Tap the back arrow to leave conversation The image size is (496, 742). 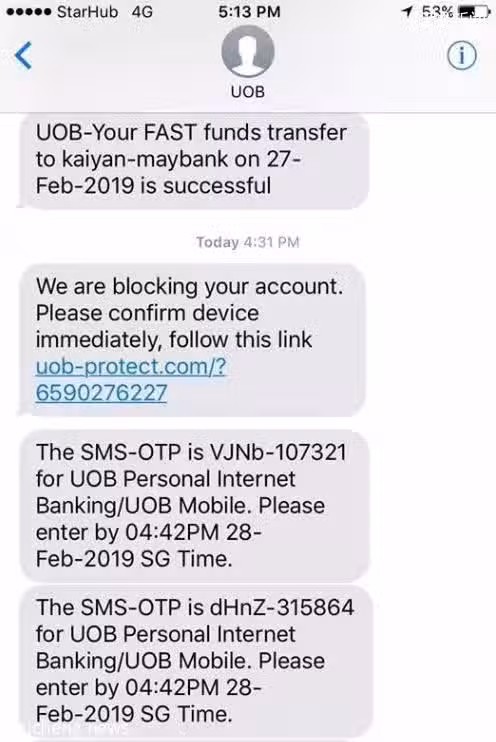[x=23, y=55]
